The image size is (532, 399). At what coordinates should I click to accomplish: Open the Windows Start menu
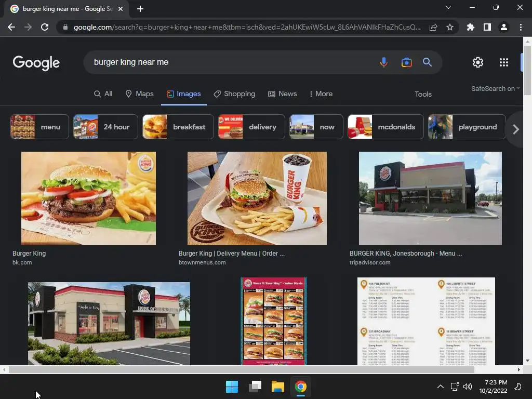click(x=232, y=387)
